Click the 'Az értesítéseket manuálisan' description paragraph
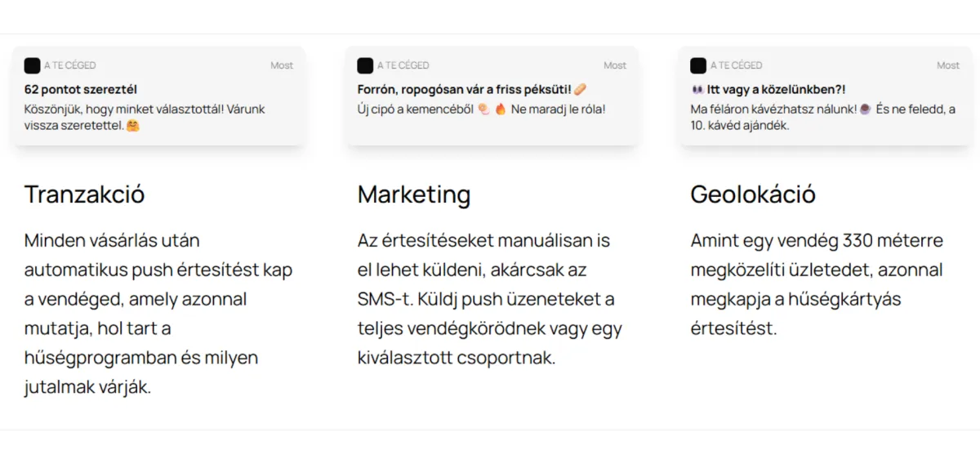Viewport: 980px width, 464px height. (x=490, y=299)
